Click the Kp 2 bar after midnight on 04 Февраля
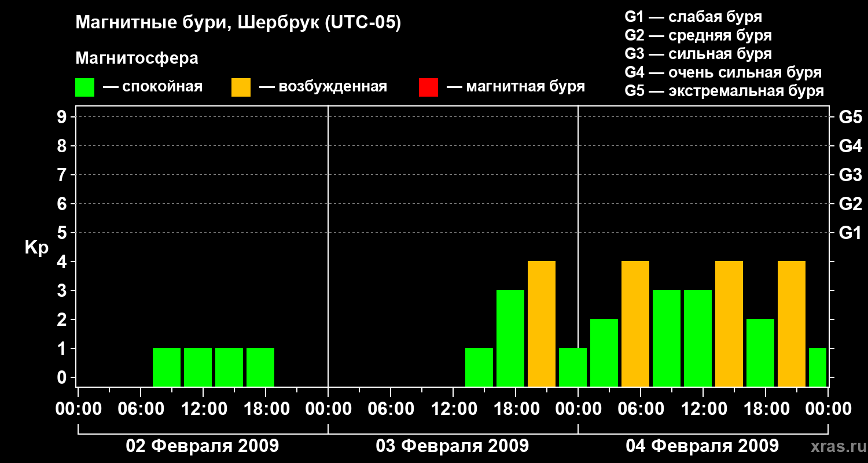The width and height of the screenshot is (868, 463). [604, 352]
